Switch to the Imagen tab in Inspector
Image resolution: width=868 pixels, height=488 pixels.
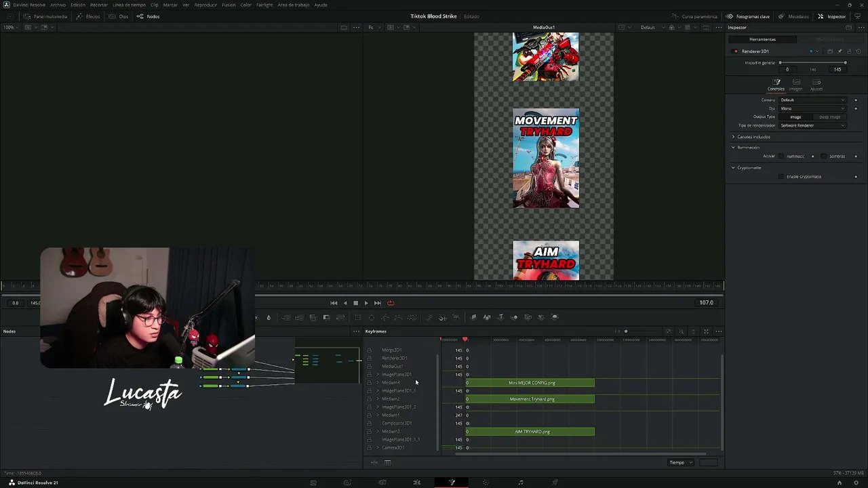coord(796,85)
